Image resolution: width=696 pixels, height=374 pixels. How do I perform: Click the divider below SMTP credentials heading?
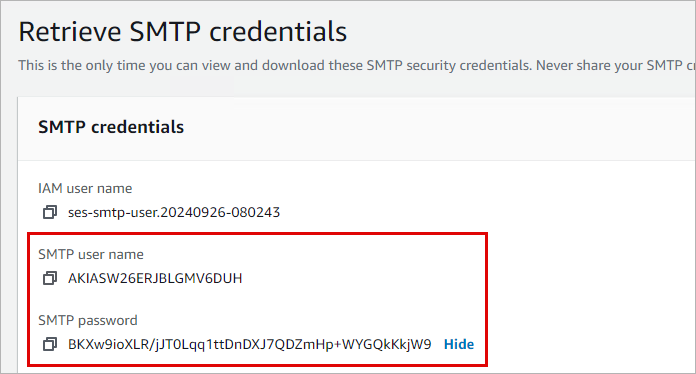tap(357, 160)
